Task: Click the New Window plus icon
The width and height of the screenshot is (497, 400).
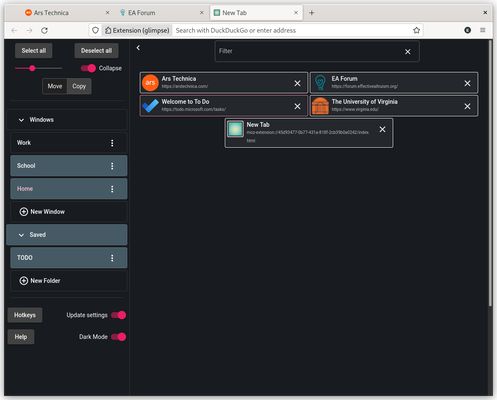Action: tap(23, 212)
